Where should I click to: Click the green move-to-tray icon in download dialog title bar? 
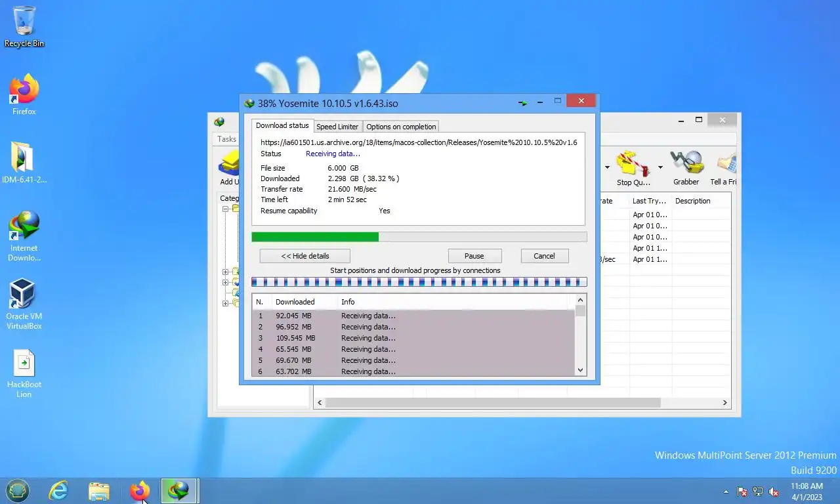(523, 103)
